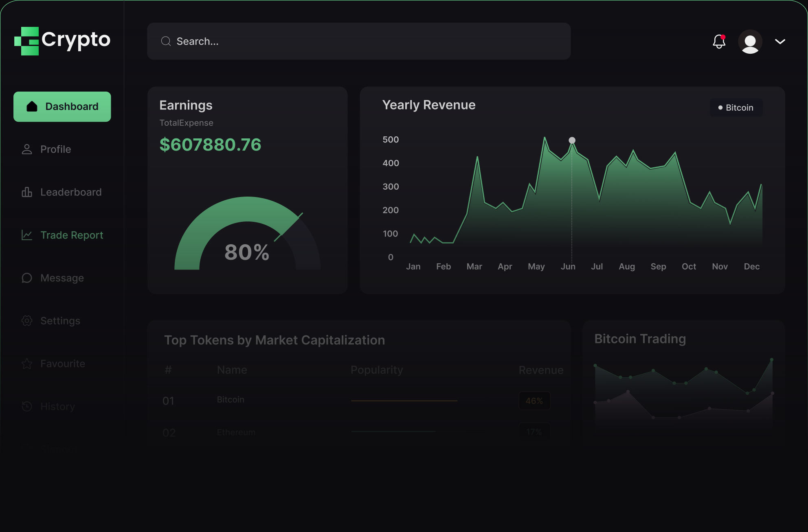Select the Bitcoin row in tokens table
Image resolution: width=808 pixels, height=532 pixels.
pos(231,400)
